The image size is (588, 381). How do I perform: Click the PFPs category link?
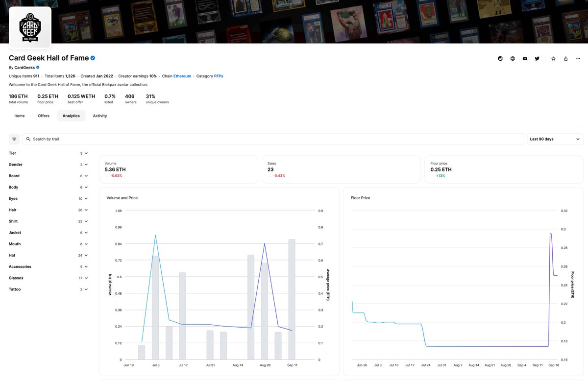click(x=219, y=76)
